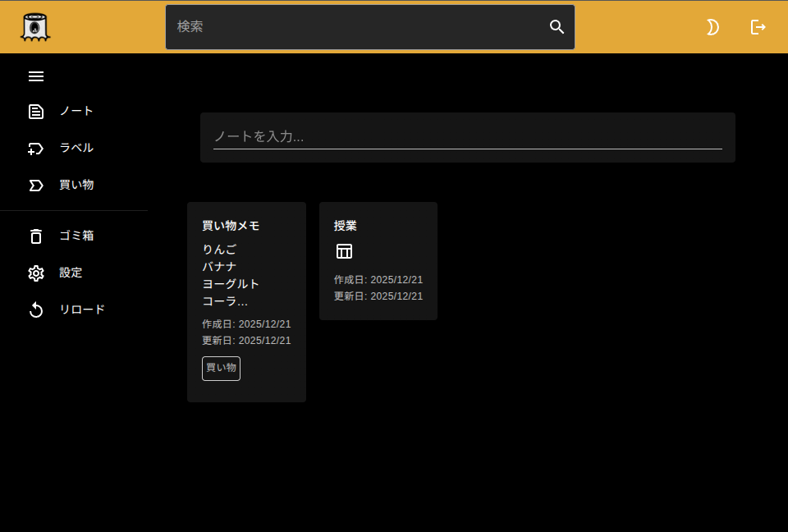Image resolution: width=788 pixels, height=532 pixels.
Task: Click the logout icon top right
Action: click(x=757, y=26)
